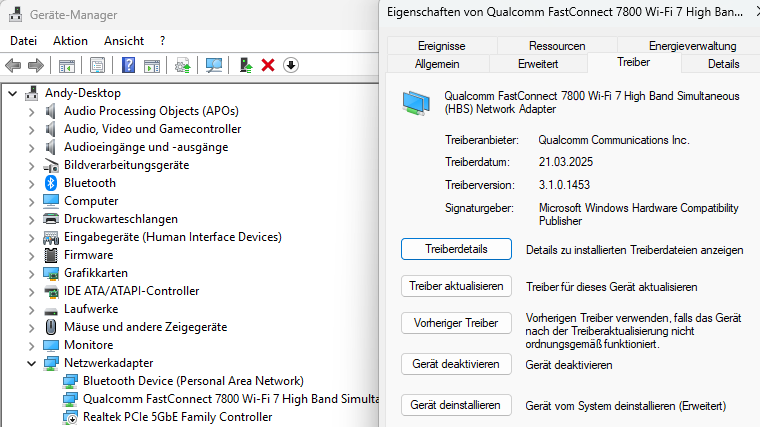The height and width of the screenshot is (427, 760).
Task: Expand the Monitore category chevron
Action: [32, 346]
